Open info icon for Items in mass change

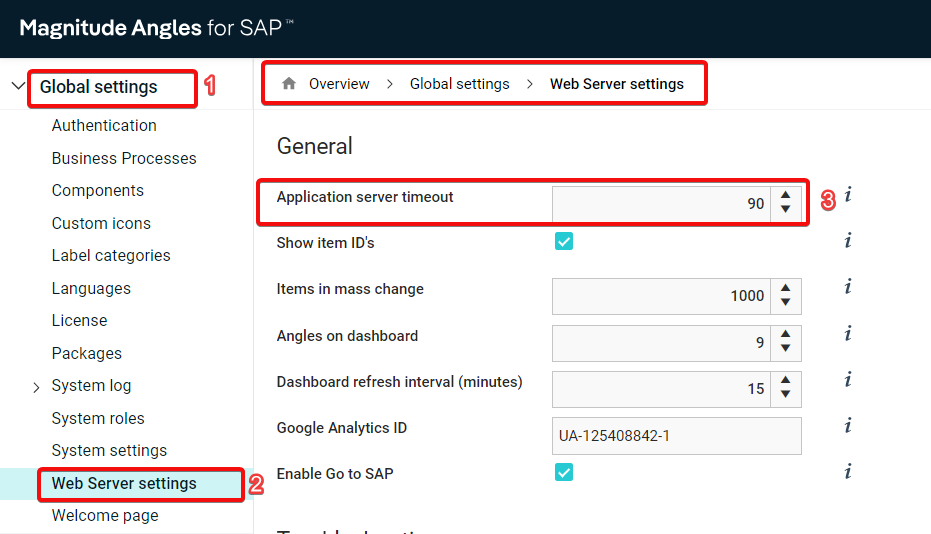tap(848, 287)
